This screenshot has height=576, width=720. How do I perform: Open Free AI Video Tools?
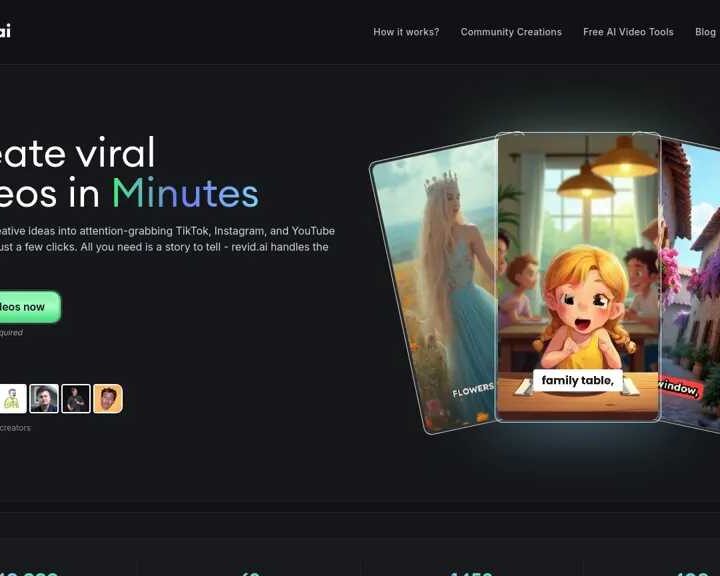pyautogui.click(x=628, y=32)
